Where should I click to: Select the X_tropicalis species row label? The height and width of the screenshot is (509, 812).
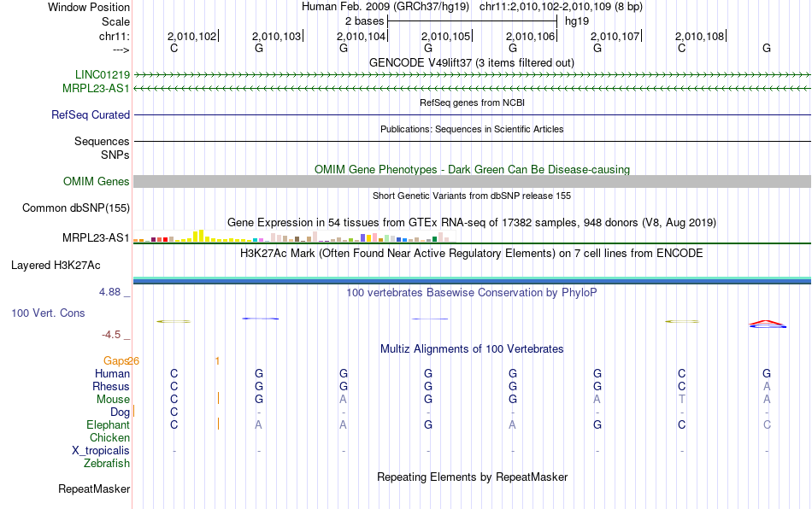[101, 451]
